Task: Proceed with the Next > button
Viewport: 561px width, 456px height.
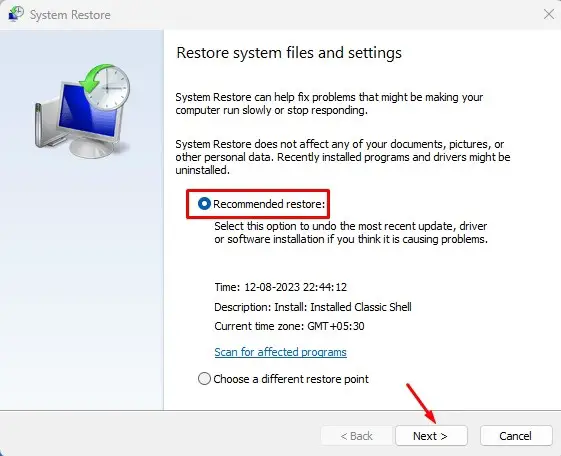Action: pos(431,436)
